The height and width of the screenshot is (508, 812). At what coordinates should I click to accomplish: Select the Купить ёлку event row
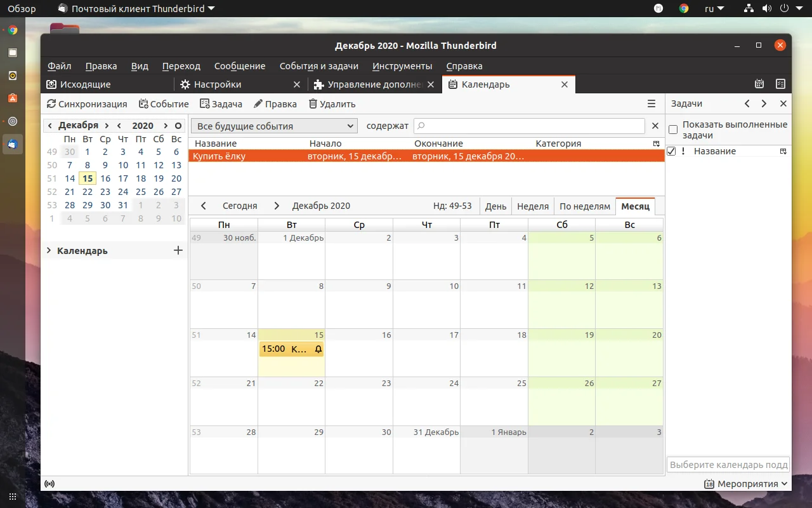pyautogui.click(x=426, y=156)
